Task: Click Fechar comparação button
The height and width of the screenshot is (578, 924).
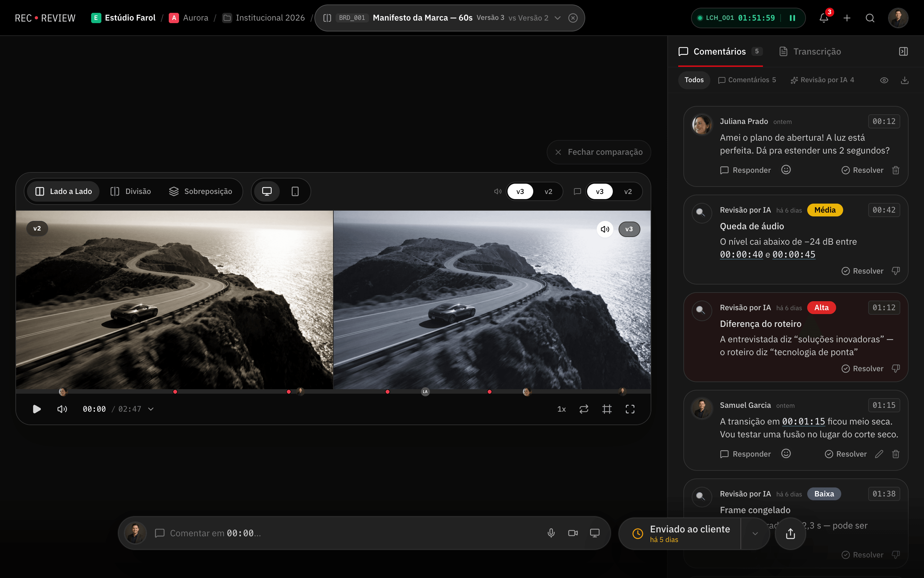Action: tap(599, 152)
